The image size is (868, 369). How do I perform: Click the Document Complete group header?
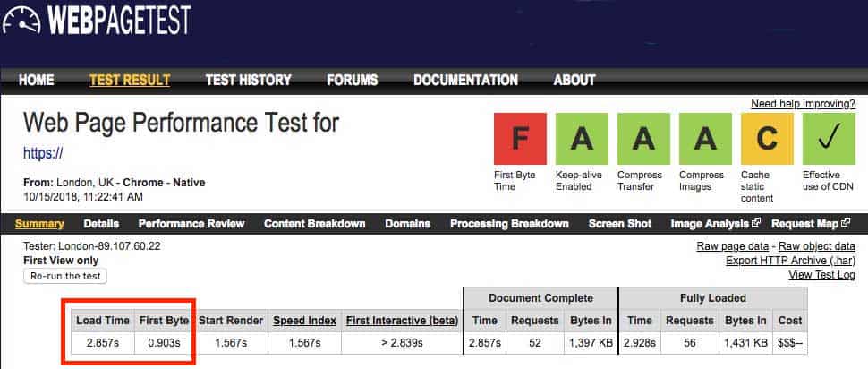click(540, 298)
